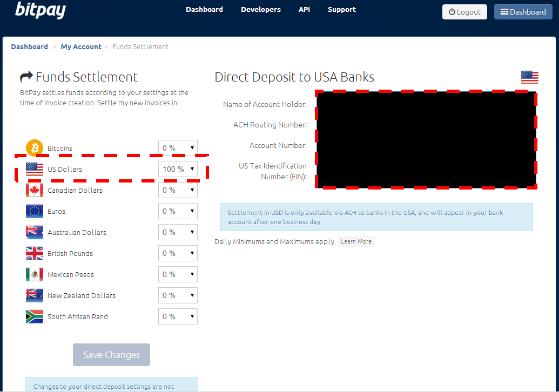Image resolution: width=559 pixels, height=392 pixels.
Task: Open the Euros percentage dropdown
Action: point(178,211)
